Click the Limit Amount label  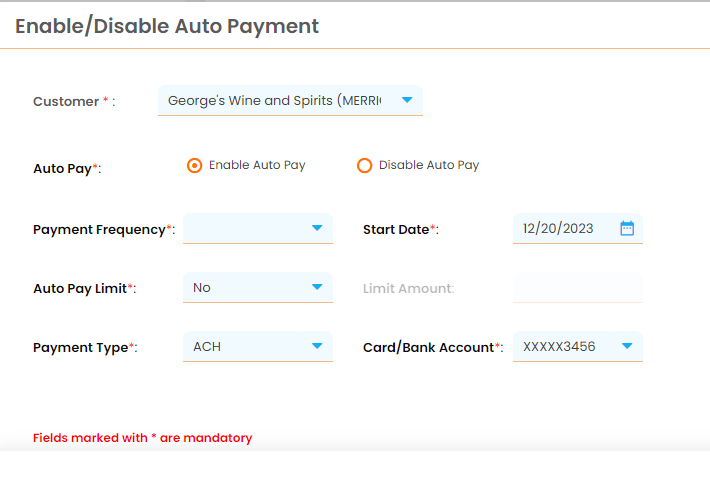(x=408, y=289)
